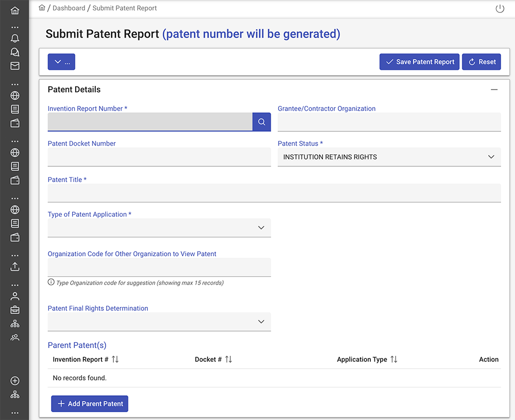
Task: Click Save Patent Report button
Action: [419, 62]
